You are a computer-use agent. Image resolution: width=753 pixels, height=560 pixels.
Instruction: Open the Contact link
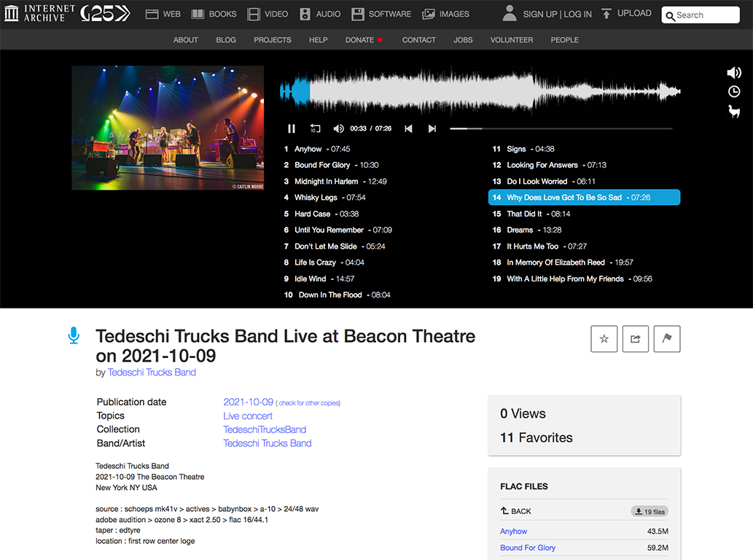click(x=418, y=40)
